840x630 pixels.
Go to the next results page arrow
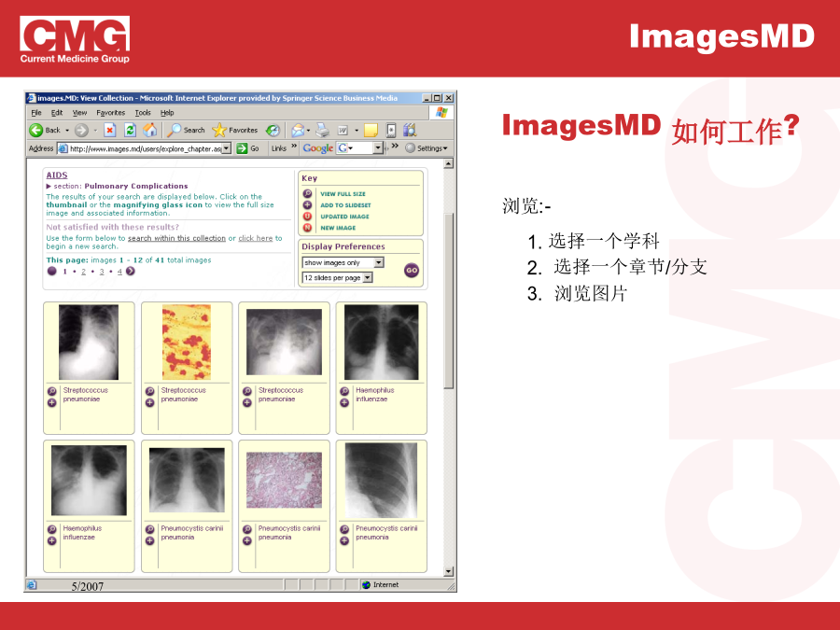(130, 271)
